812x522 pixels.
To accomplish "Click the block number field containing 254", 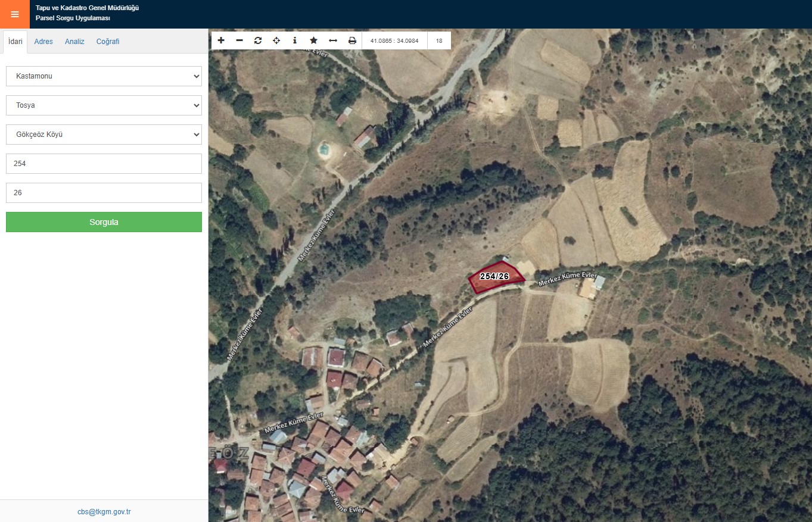I will 104,164.
